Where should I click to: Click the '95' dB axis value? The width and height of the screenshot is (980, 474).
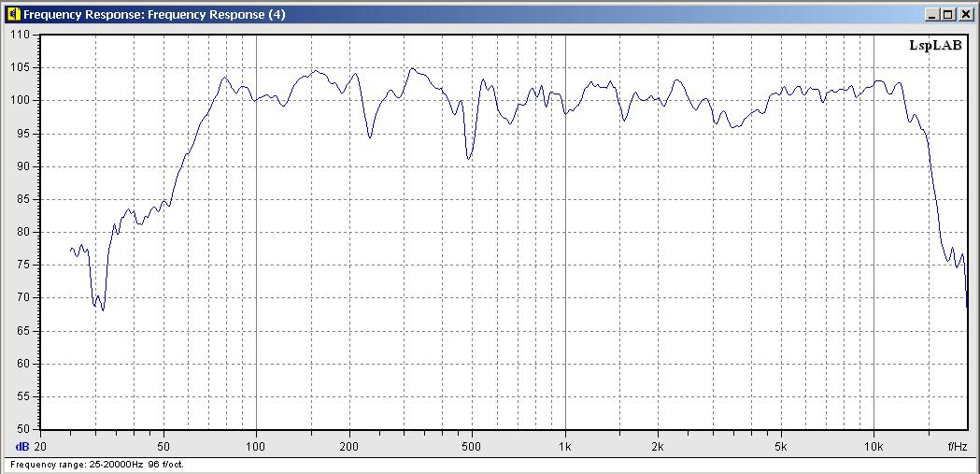click(x=23, y=133)
